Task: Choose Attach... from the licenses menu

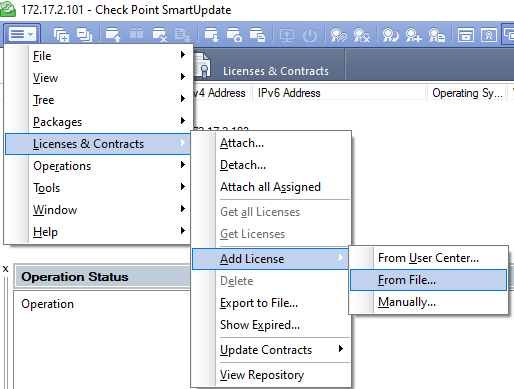Action: click(271, 143)
